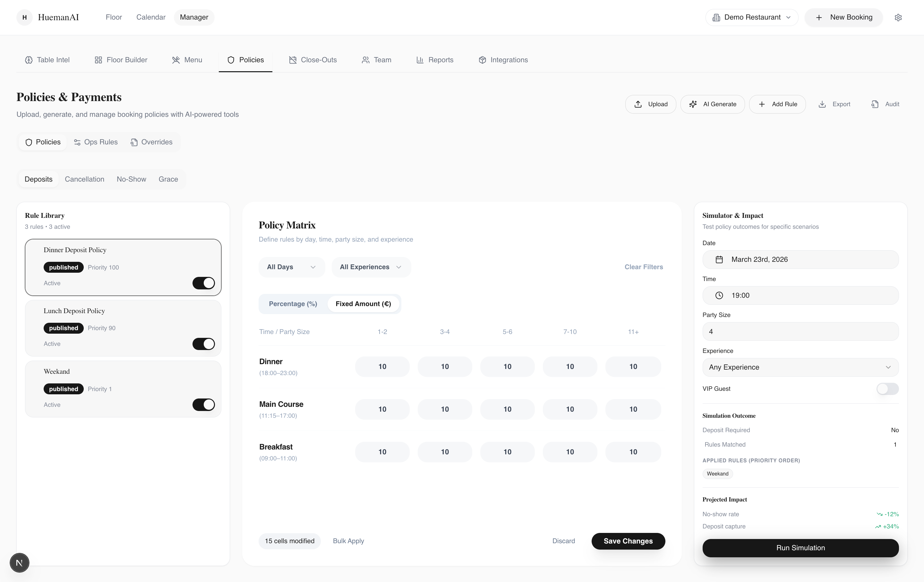The width and height of the screenshot is (924, 582).
Task: Toggle the Lunch Deposit Policy switch
Action: click(203, 344)
